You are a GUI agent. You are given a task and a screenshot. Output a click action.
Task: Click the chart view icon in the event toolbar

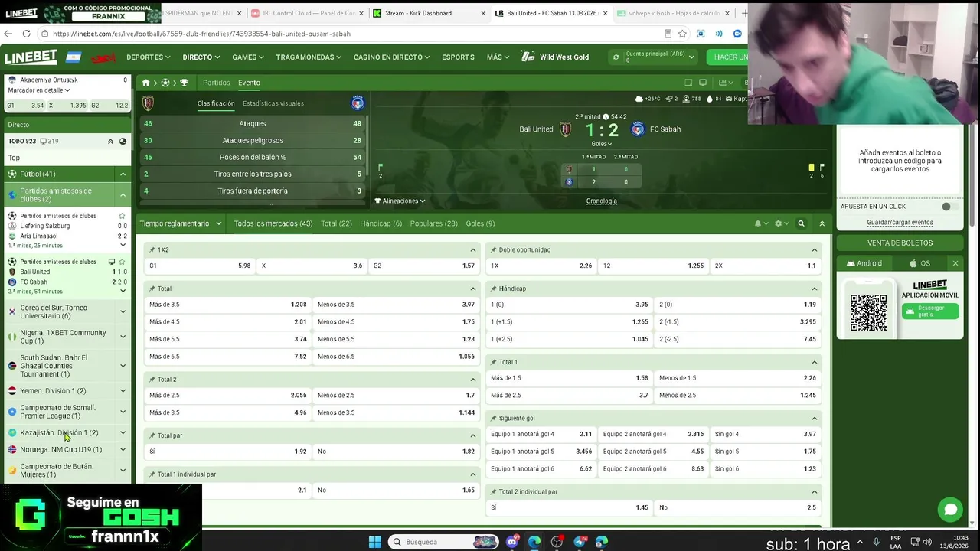724,83
